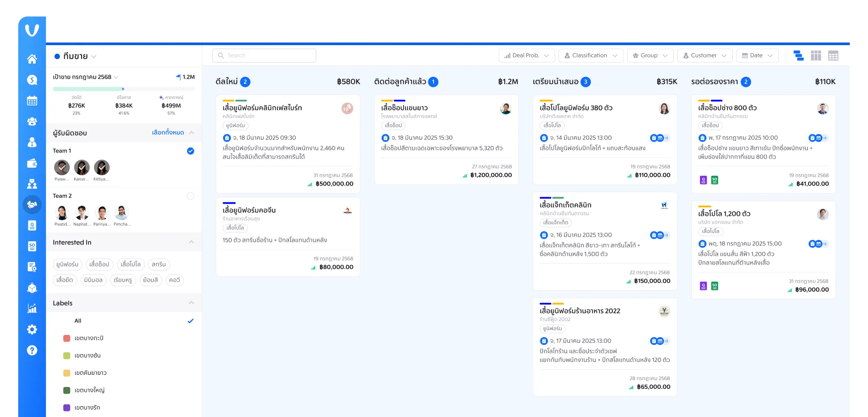Viewport: 868px width, 417px height.
Task: Click activity icons on เสื้อแจ็กเก็ตคลินิก card
Action: click(660, 235)
